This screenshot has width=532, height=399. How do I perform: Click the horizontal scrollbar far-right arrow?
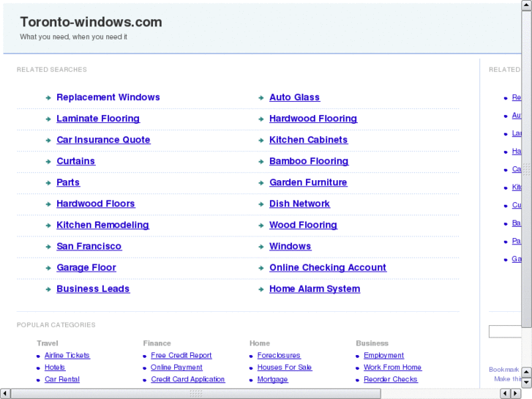tap(516, 394)
